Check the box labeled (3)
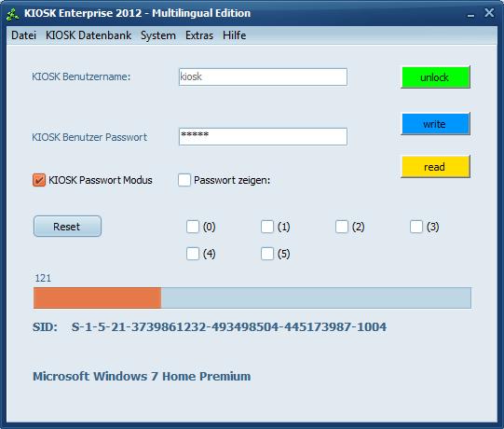 point(416,227)
